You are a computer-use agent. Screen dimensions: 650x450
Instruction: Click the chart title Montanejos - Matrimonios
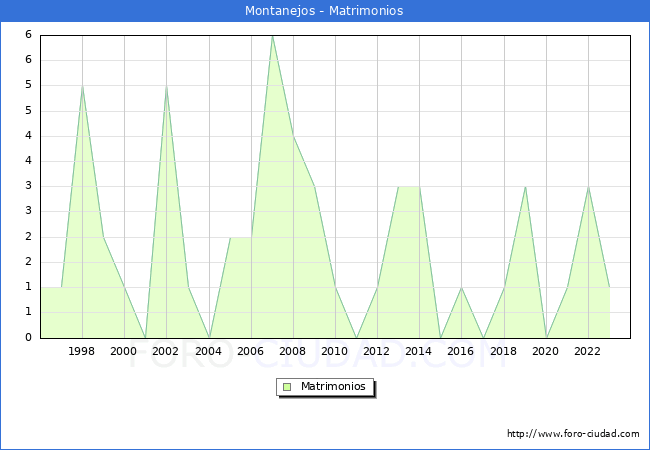click(x=324, y=11)
